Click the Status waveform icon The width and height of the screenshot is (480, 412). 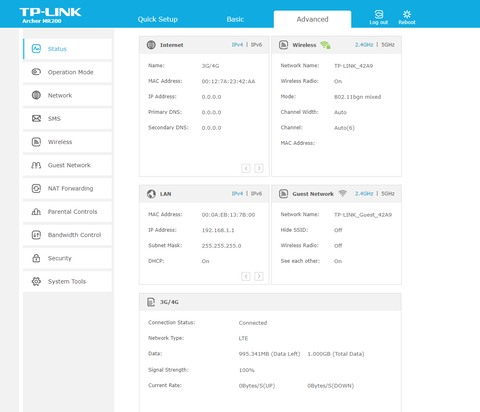point(36,49)
